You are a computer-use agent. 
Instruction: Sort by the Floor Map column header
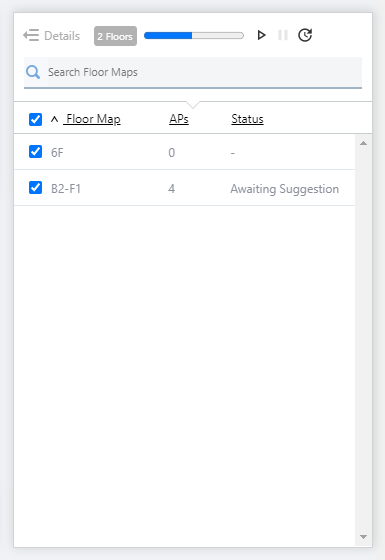pos(92,119)
